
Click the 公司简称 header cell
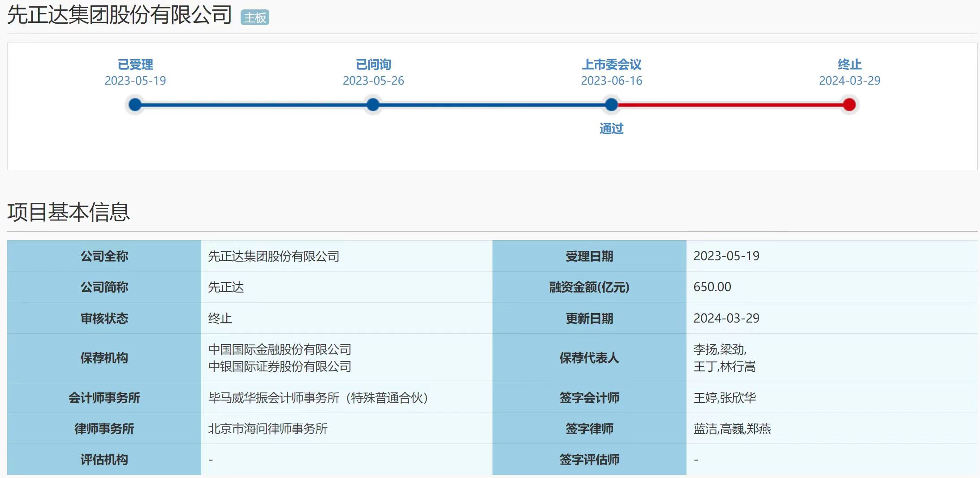[104, 287]
